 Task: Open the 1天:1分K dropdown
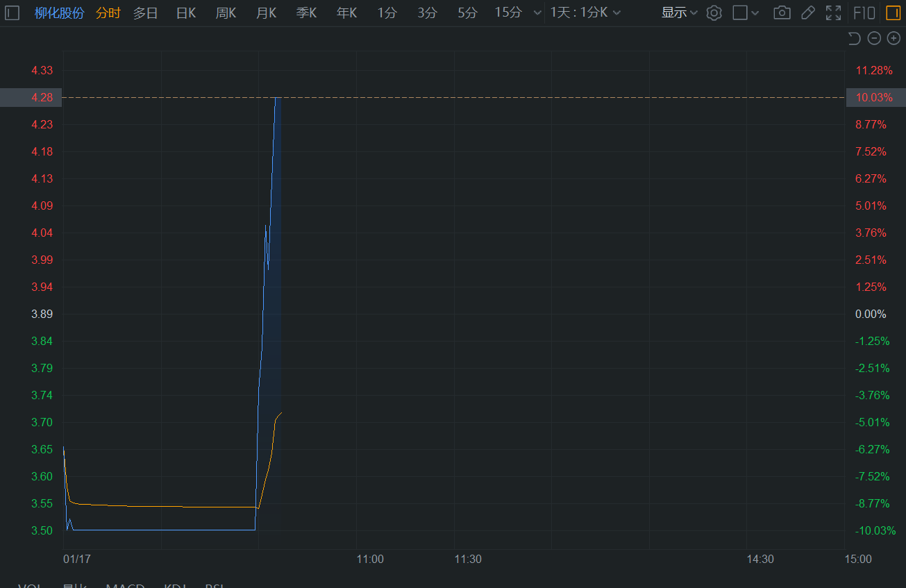click(x=585, y=12)
